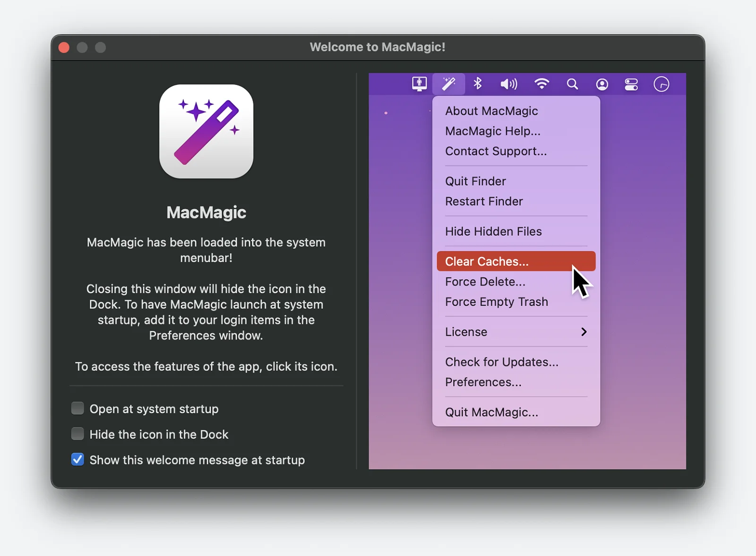
Task: Choose Contact Support... from the menu
Action: point(516,151)
